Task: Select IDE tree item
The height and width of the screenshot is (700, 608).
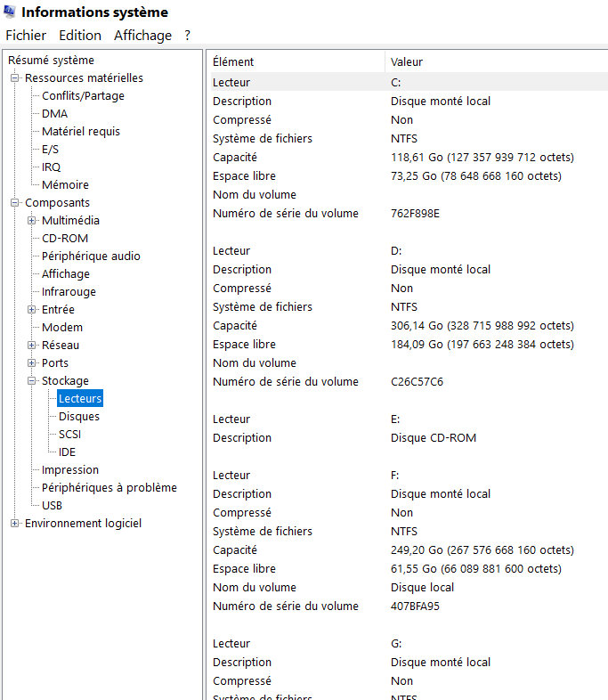Action: [67, 452]
